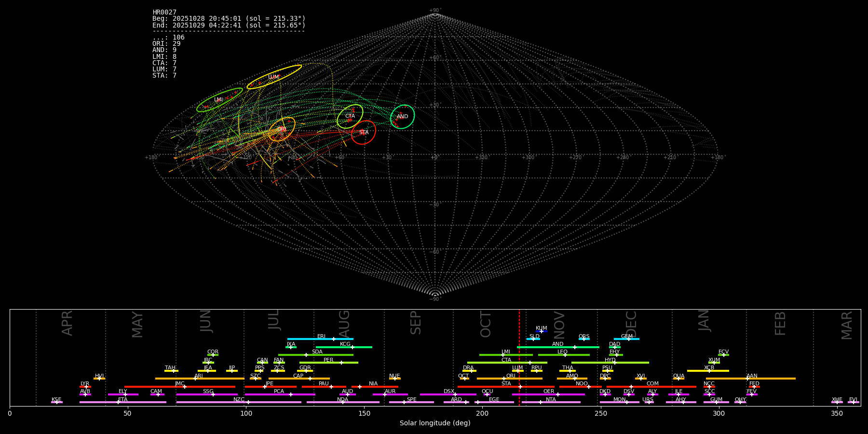Click the red dashed current solar longitude marker
The image size is (868, 434).
pos(519,357)
